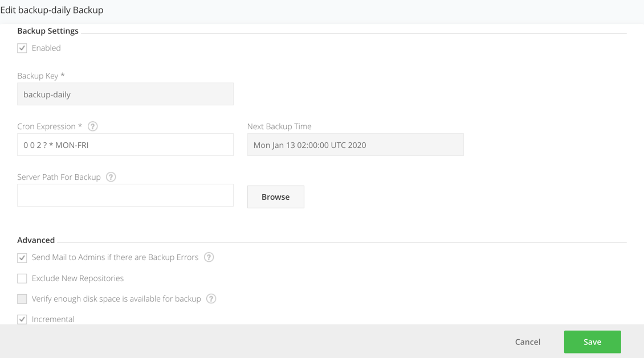Viewport: 644px width, 358px height.
Task: Click the Edit backup-daily Backup title
Action: [52, 10]
